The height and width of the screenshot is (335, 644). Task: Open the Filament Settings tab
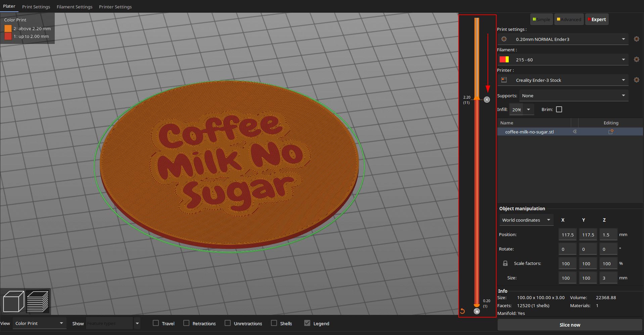(x=75, y=7)
